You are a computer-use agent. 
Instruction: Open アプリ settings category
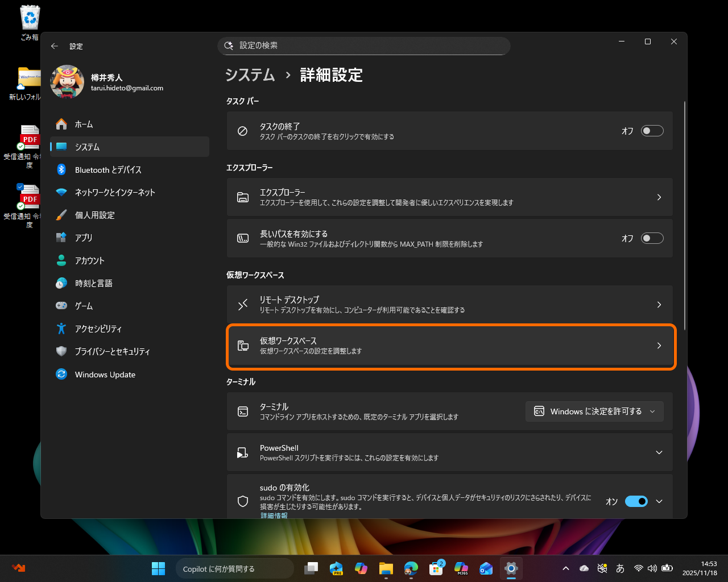coord(130,238)
